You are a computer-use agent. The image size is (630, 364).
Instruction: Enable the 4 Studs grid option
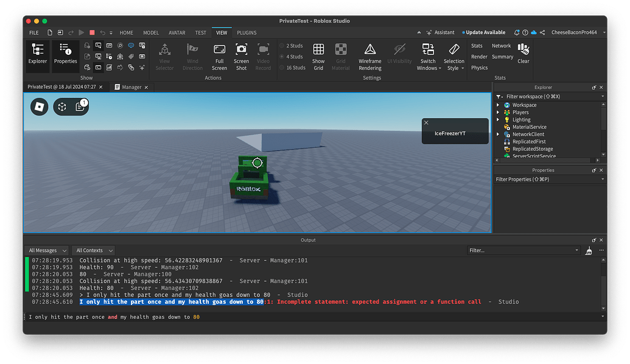coord(291,56)
